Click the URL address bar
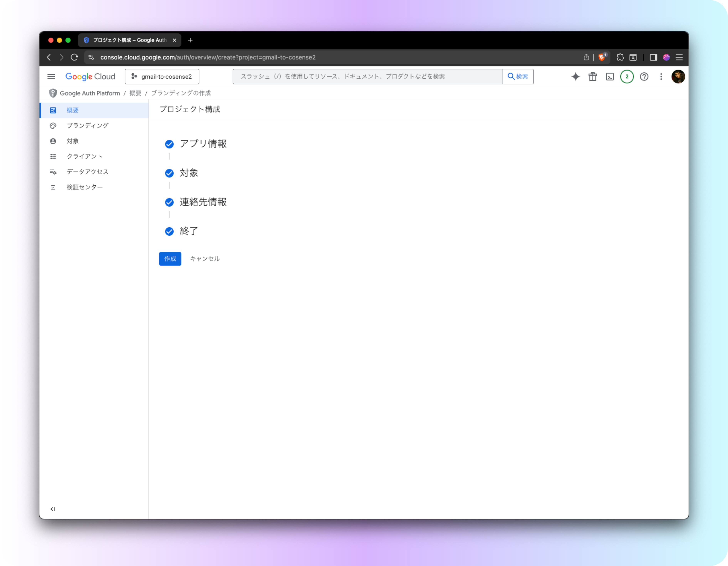Image resolution: width=728 pixels, height=566 pixels. coord(333,57)
